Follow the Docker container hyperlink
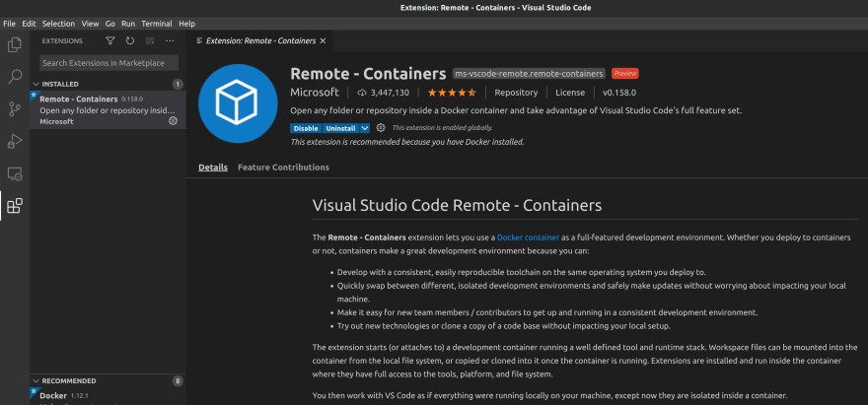 pos(528,237)
